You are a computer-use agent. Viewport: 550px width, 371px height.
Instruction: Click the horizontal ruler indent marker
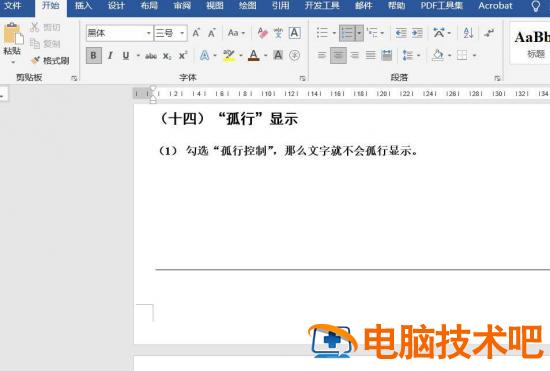point(153,94)
